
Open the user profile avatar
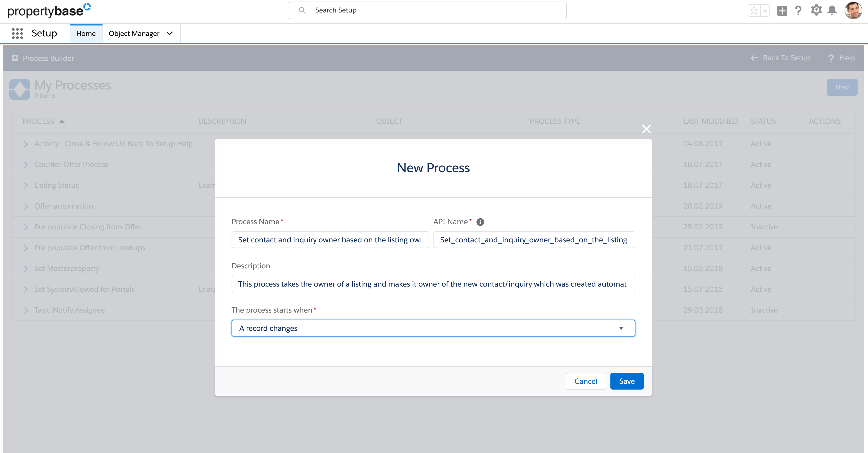(x=853, y=10)
